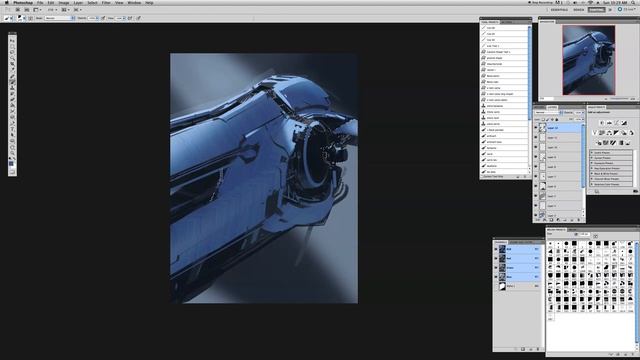Viewport: 640px width, 360px height.
Task: Switch to the Design workspace
Action: coord(579,9)
